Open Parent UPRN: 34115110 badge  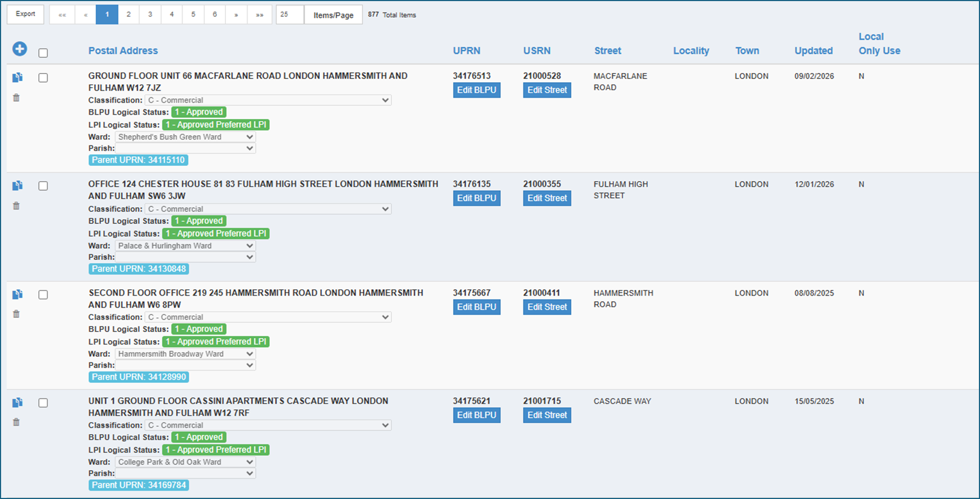click(x=138, y=160)
